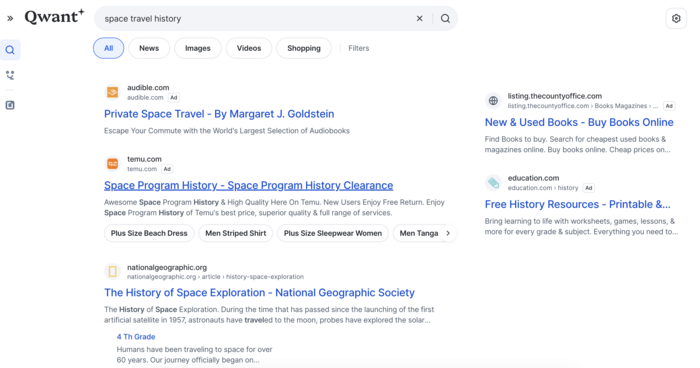Click 'Escape Your Commute' audiobook description

coord(227,131)
